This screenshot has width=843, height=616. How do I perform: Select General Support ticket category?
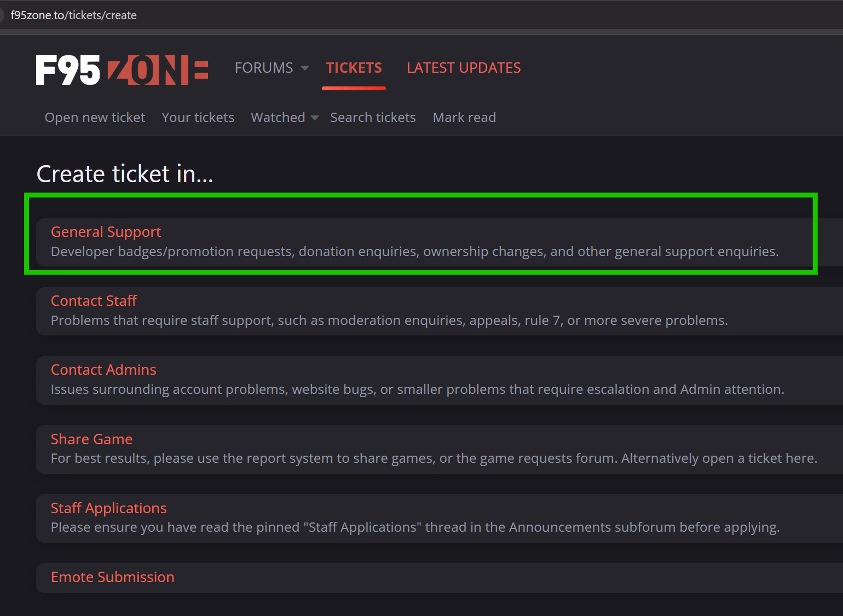[106, 232]
